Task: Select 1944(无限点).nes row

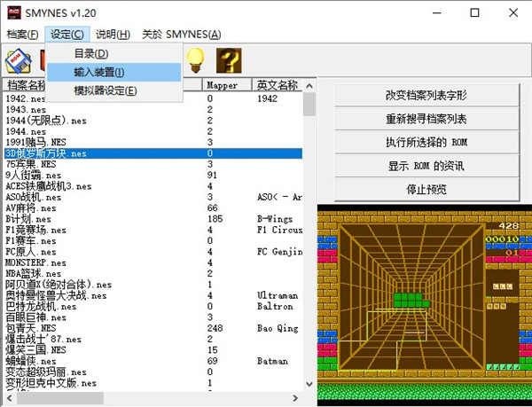Action: pos(153,121)
